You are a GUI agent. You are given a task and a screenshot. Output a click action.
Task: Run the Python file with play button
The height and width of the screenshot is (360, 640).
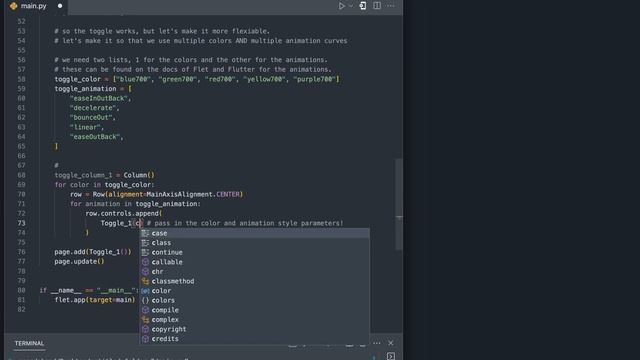[341, 6]
